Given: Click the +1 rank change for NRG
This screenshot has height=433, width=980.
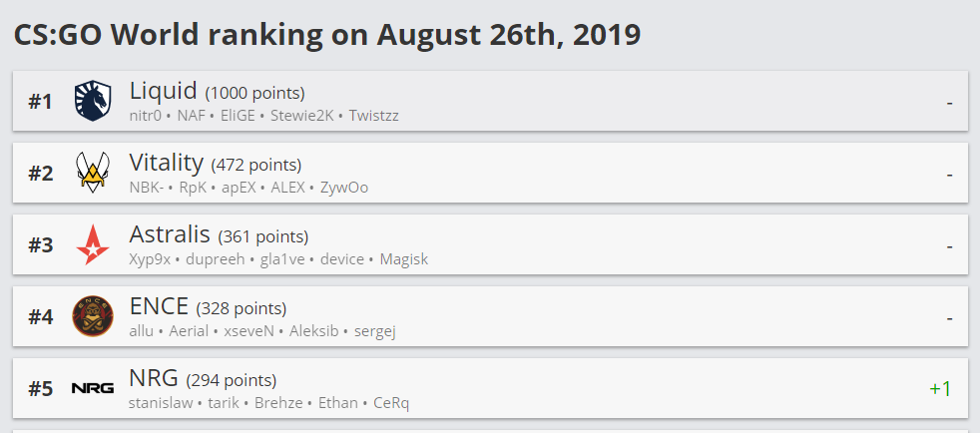Looking at the screenshot, I should pos(940,389).
